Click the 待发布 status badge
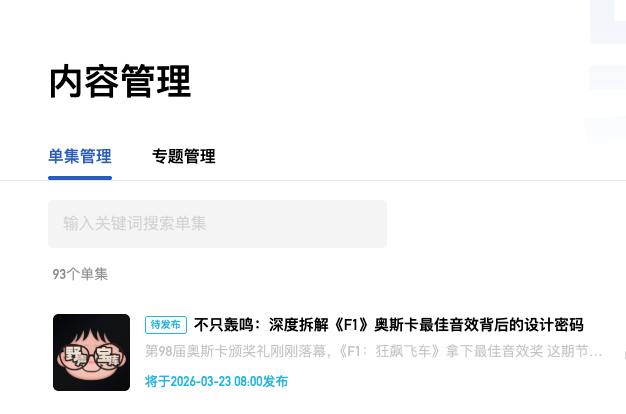This screenshot has height=414, width=626. tap(166, 325)
